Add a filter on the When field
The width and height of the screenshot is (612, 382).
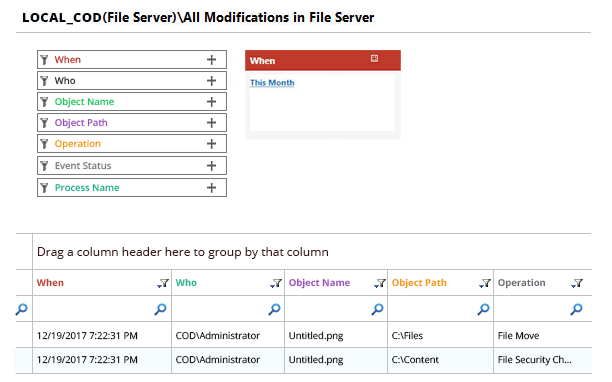coord(212,60)
